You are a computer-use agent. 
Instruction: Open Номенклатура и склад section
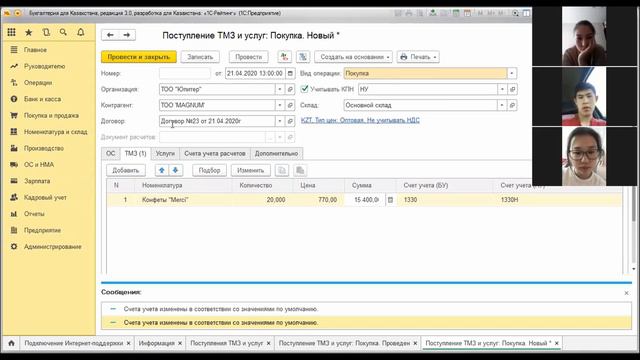pyautogui.click(x=56, y=132)
